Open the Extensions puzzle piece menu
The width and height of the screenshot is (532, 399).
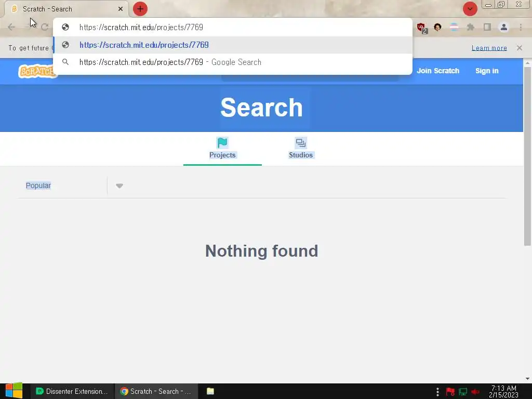point(471,27)
